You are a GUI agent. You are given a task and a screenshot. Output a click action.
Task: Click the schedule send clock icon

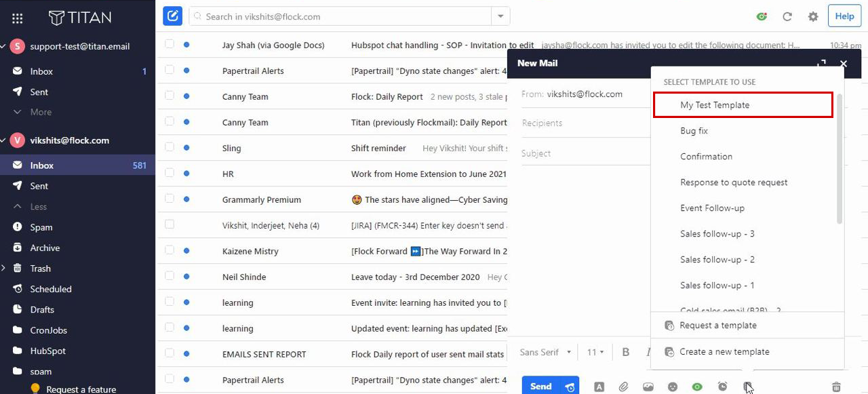click(570, 387)
